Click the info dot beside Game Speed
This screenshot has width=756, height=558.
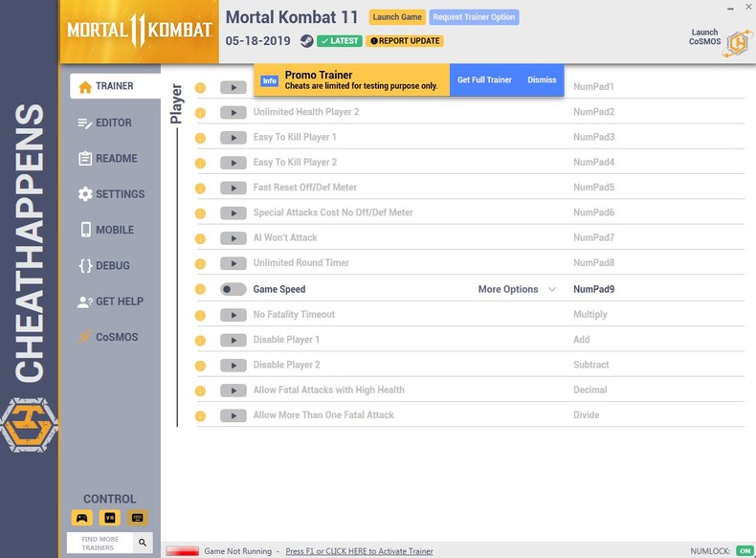(x=200, y=289)
